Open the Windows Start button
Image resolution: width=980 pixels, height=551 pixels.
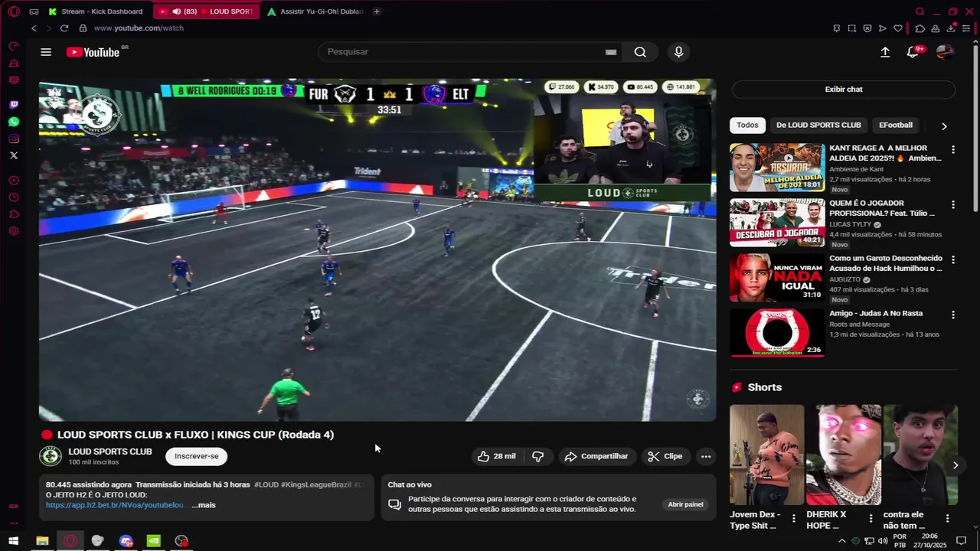click(x=14, y=541)
